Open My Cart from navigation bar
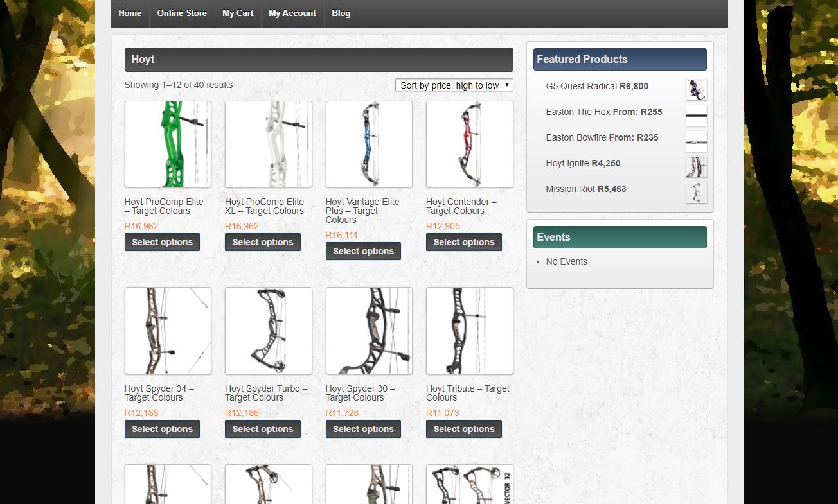The height and width of the screenshot is (504, 838). coord(238,13)
